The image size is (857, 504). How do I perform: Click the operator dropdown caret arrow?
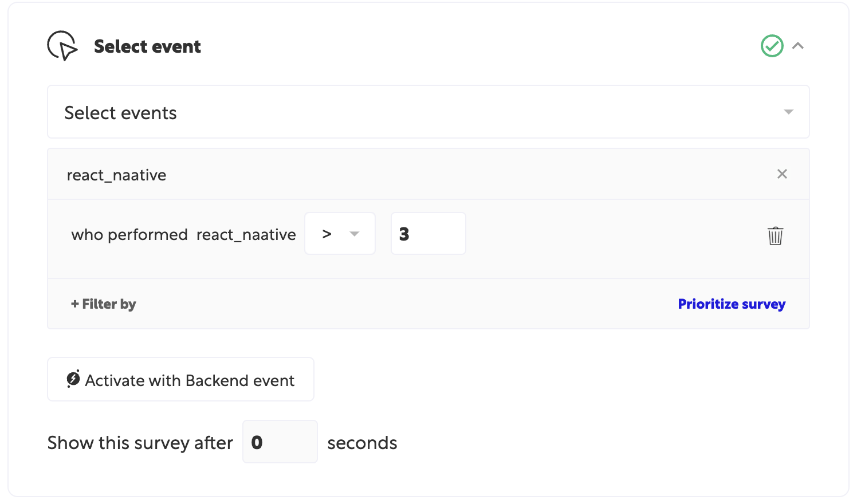355,234
